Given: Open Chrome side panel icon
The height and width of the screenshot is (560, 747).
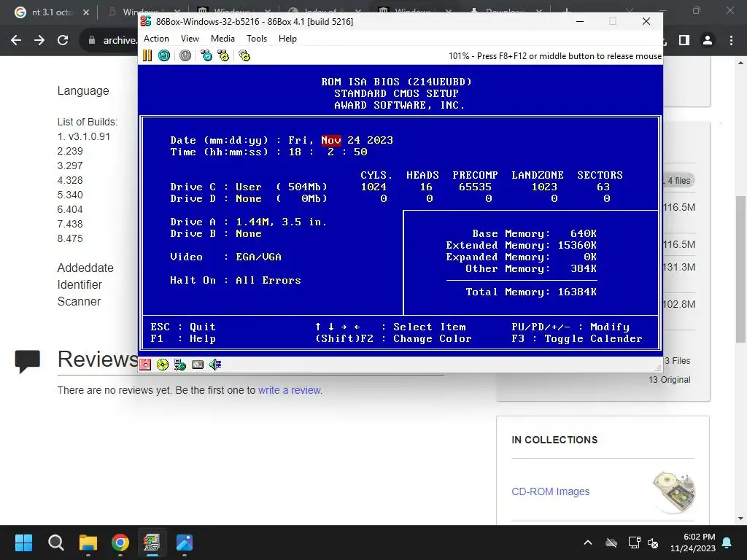Looking at the screenshot, I should click(684, 41).
